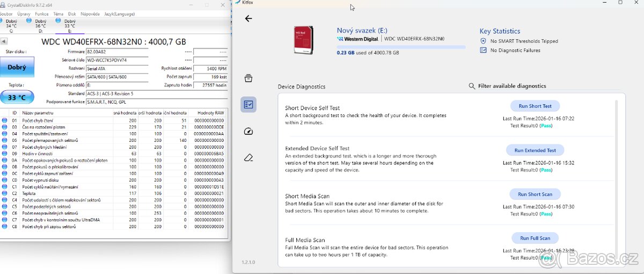Click blue status dot of attribute 01
Image resolution: width=644 pixels, height=274 pixels.
pos(5,120)
